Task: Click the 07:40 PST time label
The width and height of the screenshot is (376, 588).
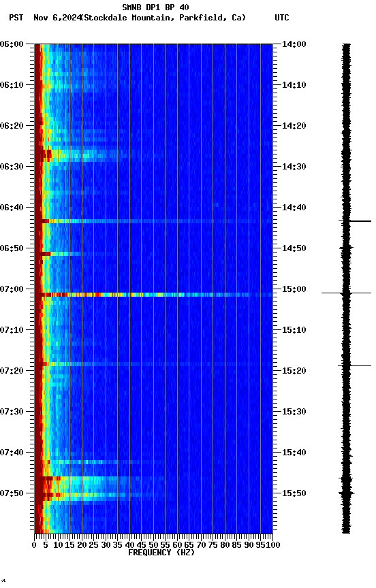Action: click(12, 453)
